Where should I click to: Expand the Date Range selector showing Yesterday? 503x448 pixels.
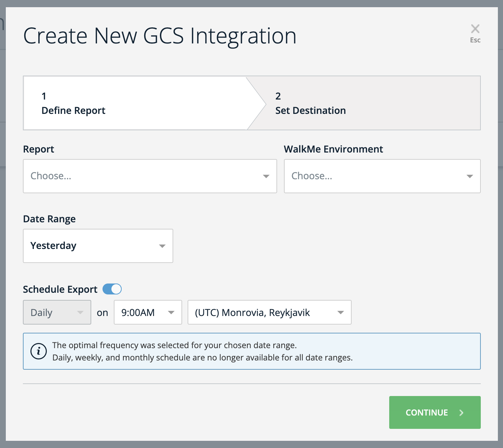tap(98, 246)
